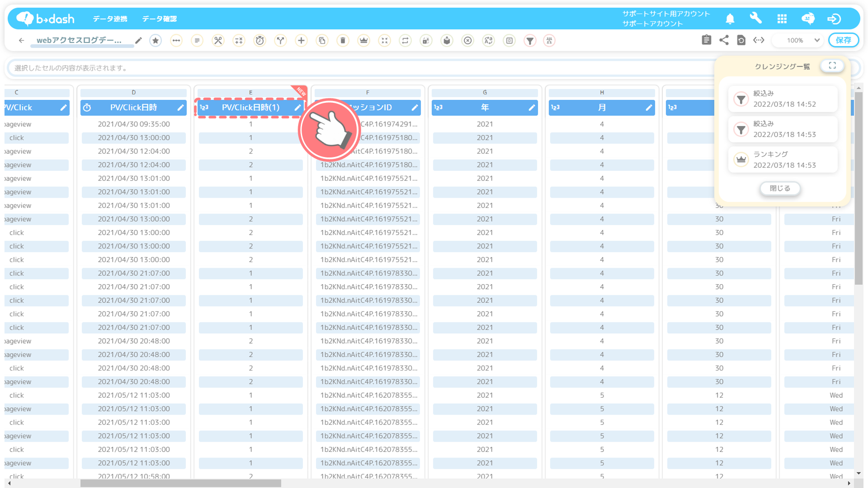Click the plus add tool
This screenshot has width=868, height=488.
[x=301, y=40]
